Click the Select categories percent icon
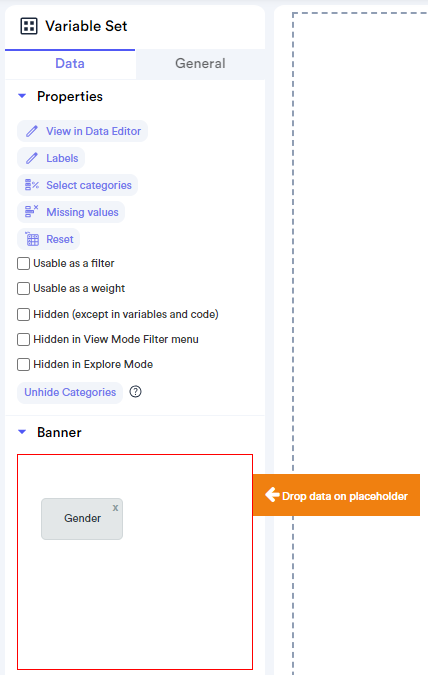 tap(32, 185)
